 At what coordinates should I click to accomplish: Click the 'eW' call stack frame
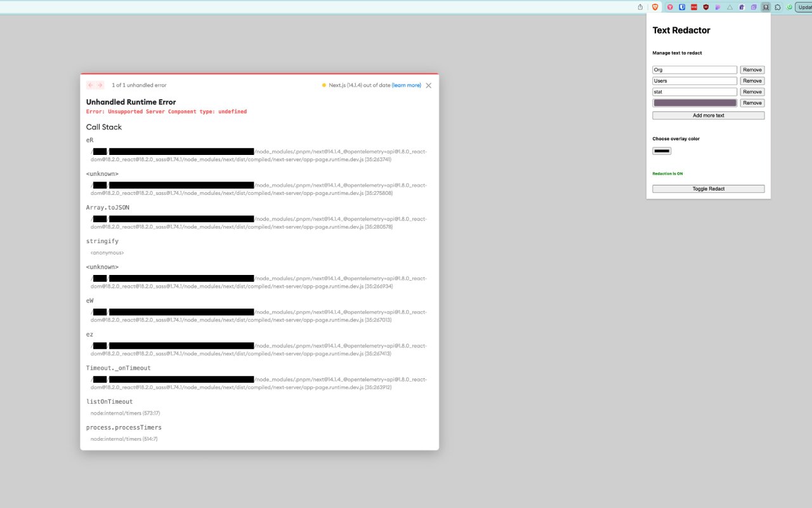click(x=90, y=300)
